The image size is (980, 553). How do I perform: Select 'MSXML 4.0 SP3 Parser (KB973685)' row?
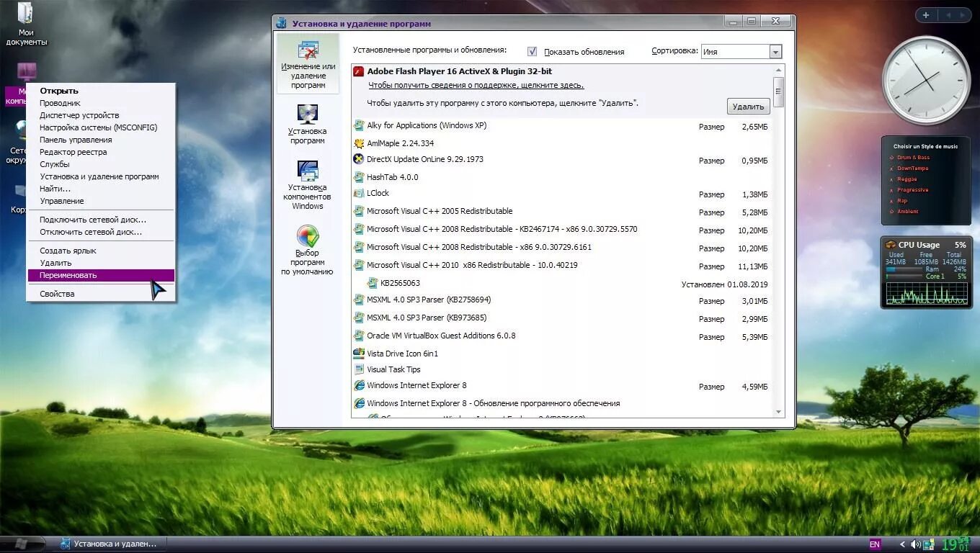561,318
